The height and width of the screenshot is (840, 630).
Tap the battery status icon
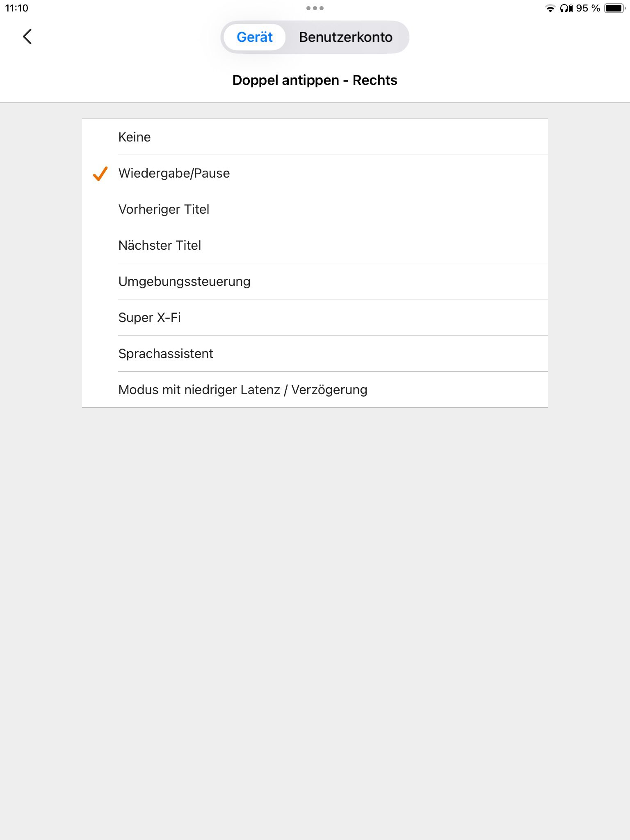(x=614, y=8)
